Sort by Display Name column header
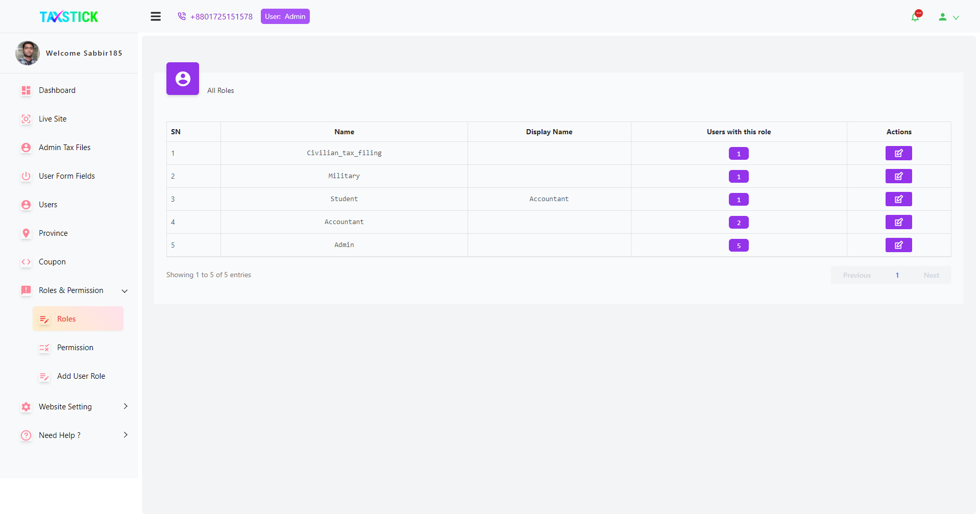Screen dimensions: 980x514 549,132
